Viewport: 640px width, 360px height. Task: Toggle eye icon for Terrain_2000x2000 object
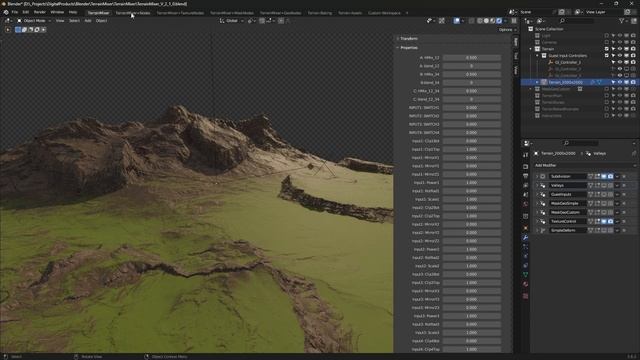pos(620,82)
